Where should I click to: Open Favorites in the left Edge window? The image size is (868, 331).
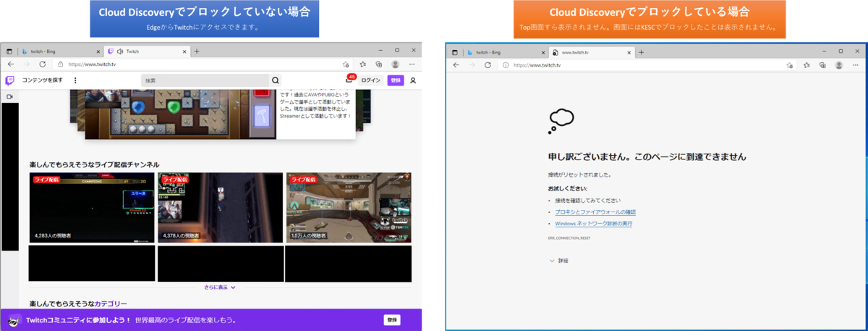point(362,64)
